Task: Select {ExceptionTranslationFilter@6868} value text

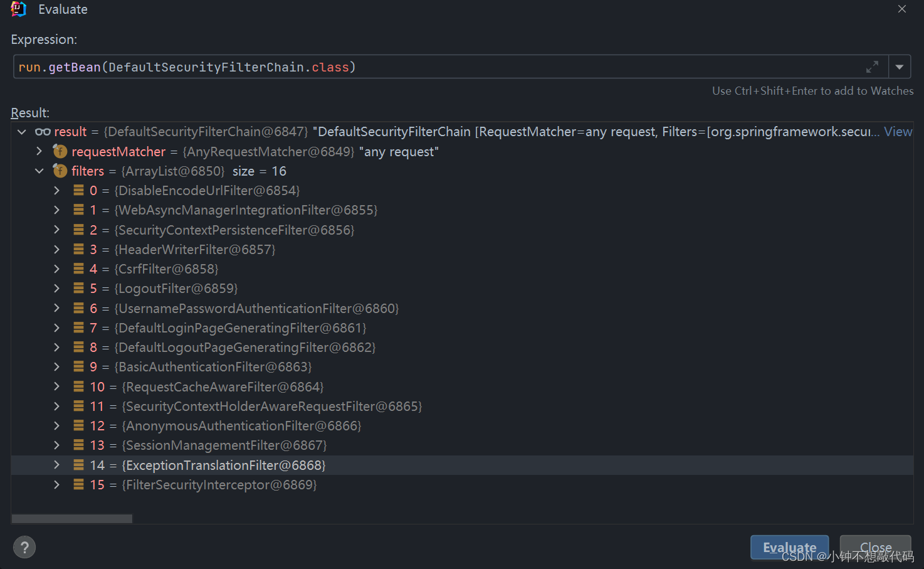Action: click(x=224, y=465)
